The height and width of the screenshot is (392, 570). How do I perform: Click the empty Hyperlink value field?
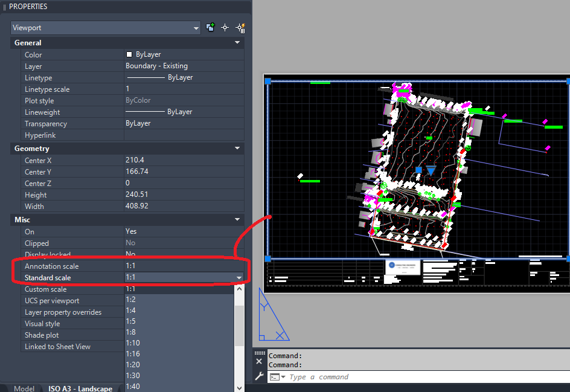(184, 135)
